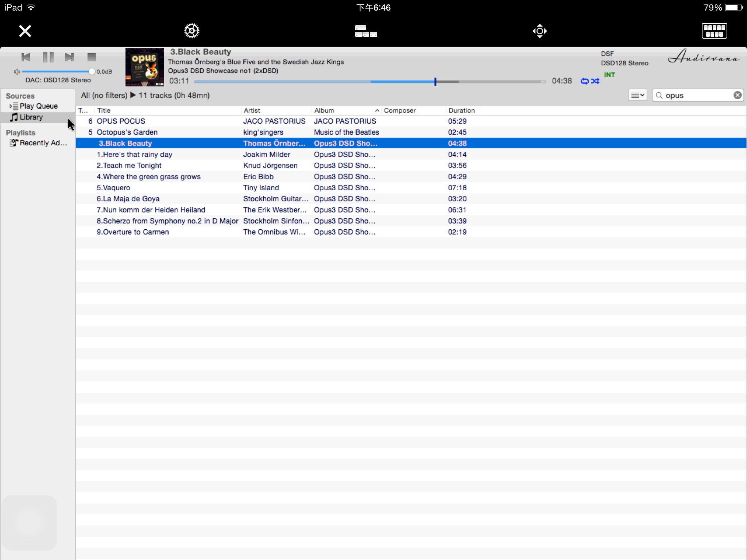Click the track progress slider
Screen dimensions: 747x560
[370, 81]
